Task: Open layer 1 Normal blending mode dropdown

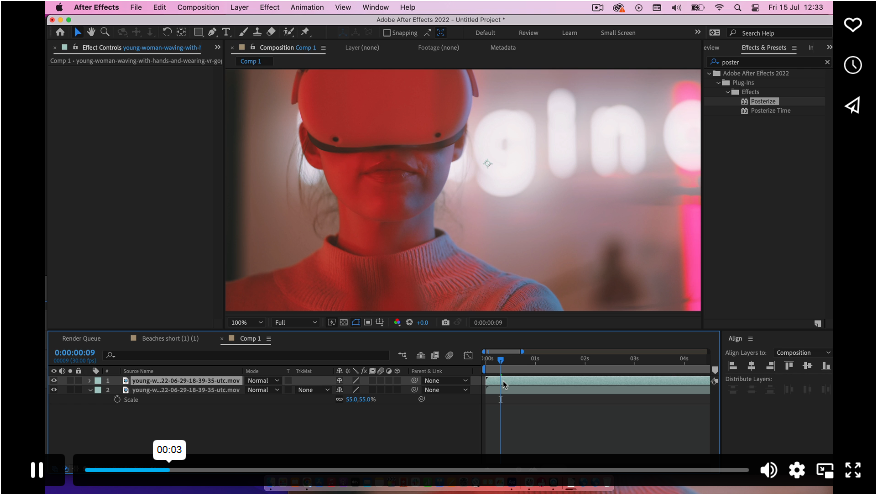Action: [x=263, y=380]
